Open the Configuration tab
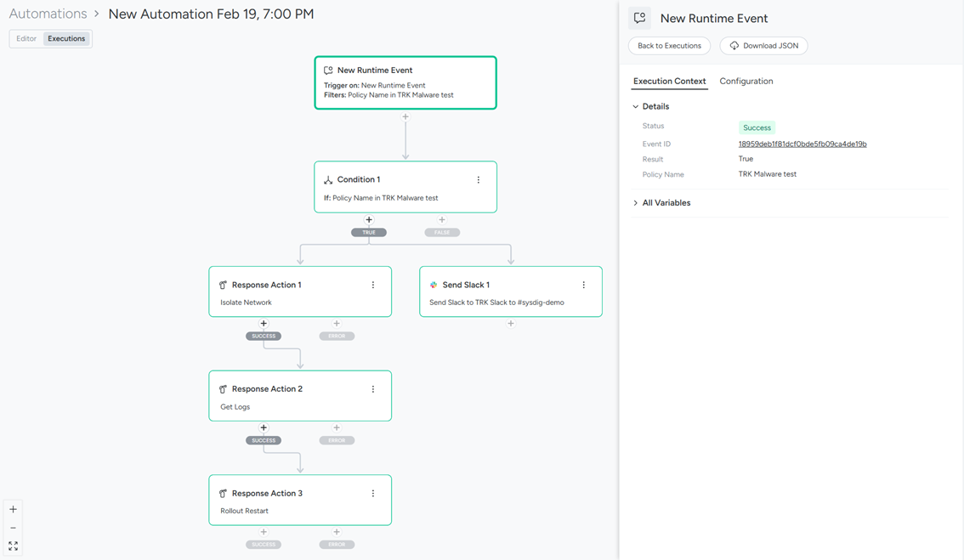The height and width of the screenshot is (560, 964). pos(746,82)
